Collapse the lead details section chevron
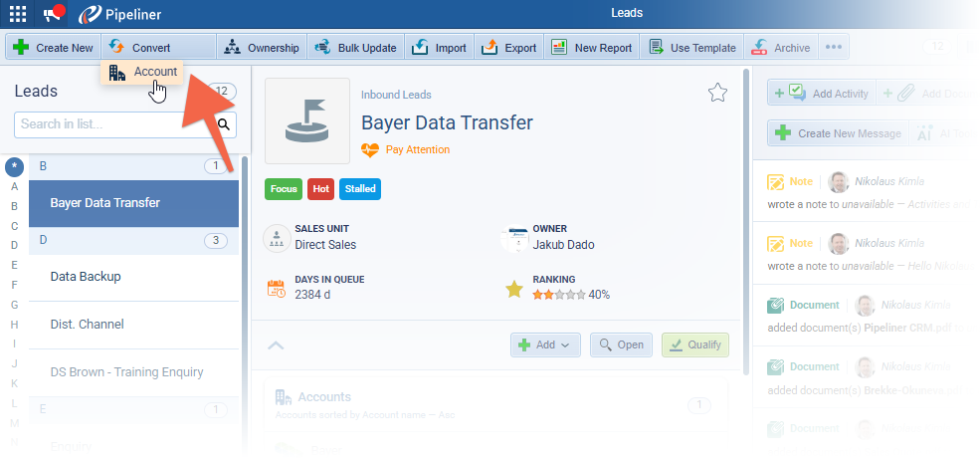 (277, 344)
